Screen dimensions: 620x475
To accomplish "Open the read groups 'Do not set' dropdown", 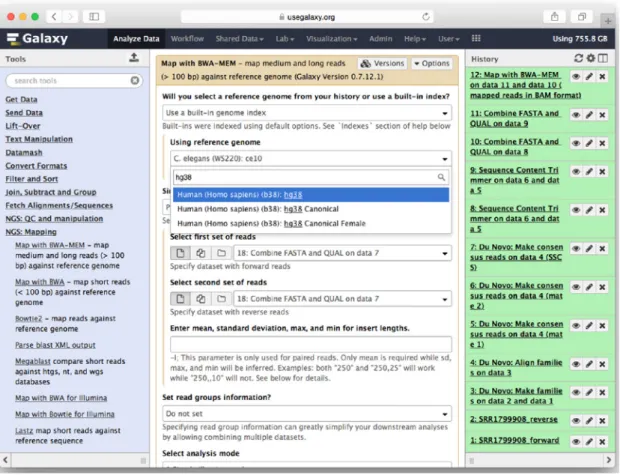I will coord(307,414).
